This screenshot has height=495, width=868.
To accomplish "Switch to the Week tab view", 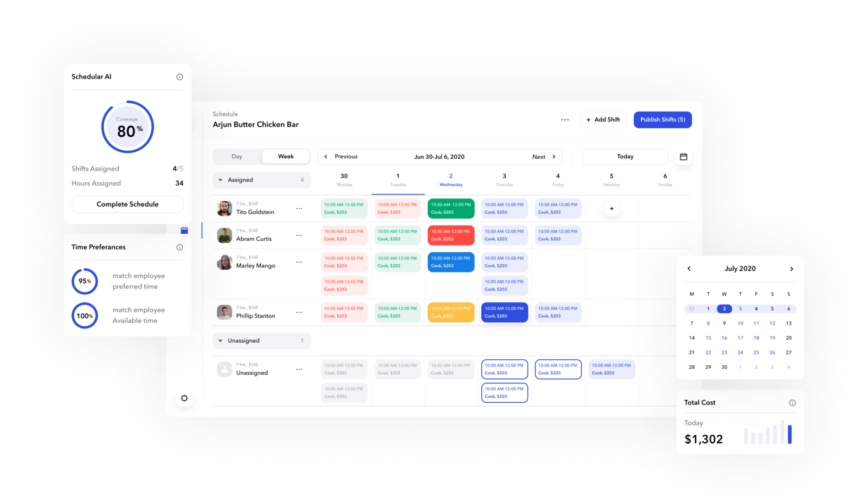I will (285, 157).
